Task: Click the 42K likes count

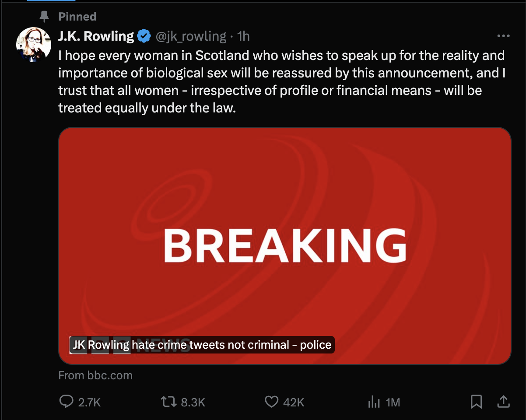Action: click(x=294, y=402)
